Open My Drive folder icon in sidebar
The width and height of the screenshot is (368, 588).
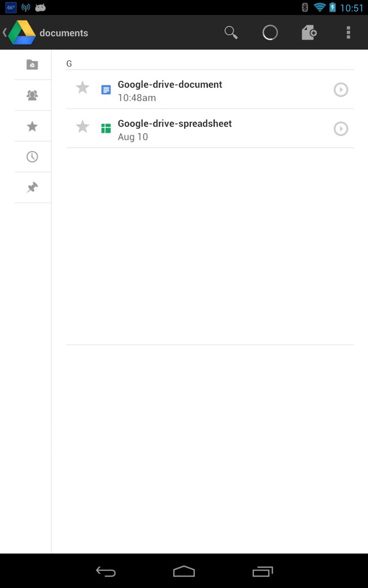pyautogui.click(x=32, y=64)
